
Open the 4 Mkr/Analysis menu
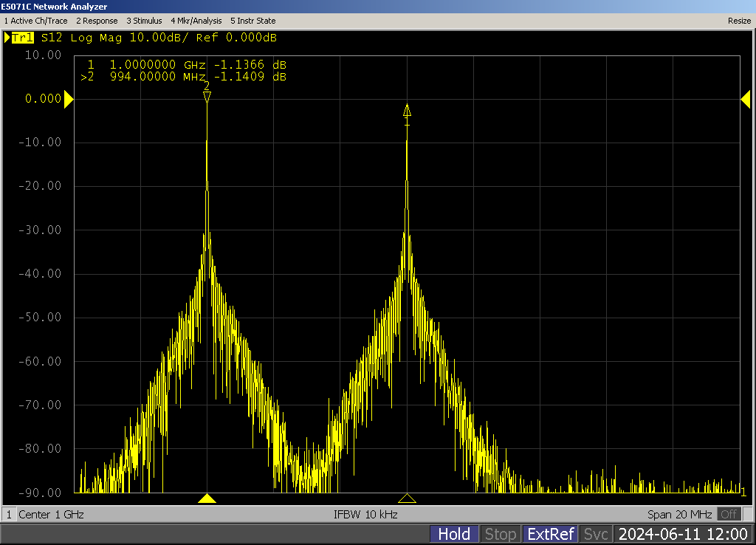click(196, 21)
